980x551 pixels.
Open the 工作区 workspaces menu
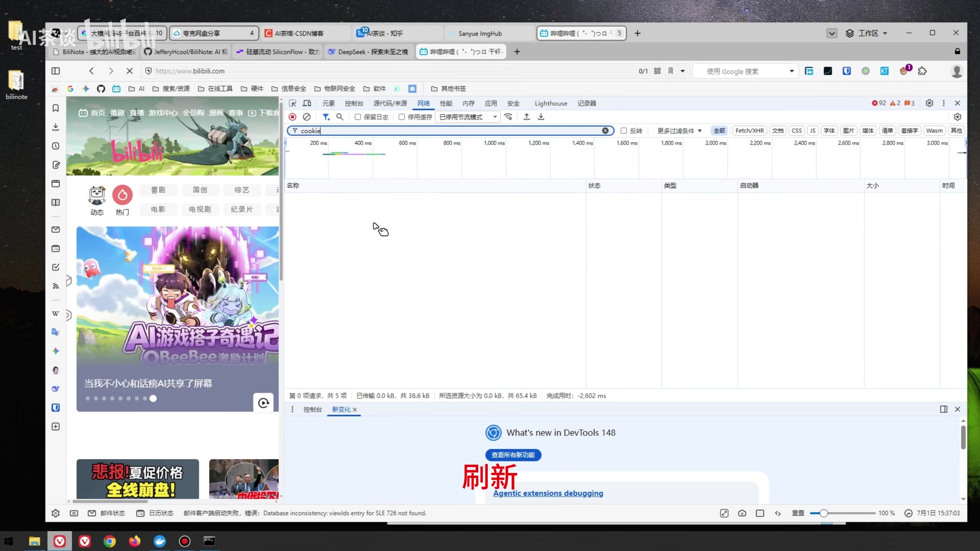click(867, 33)
